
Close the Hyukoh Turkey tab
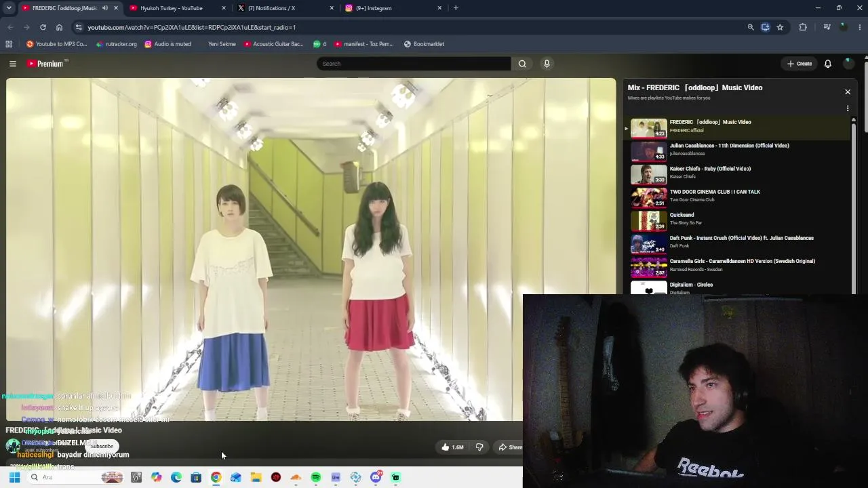pyautogui.click(x=224, y=8)
